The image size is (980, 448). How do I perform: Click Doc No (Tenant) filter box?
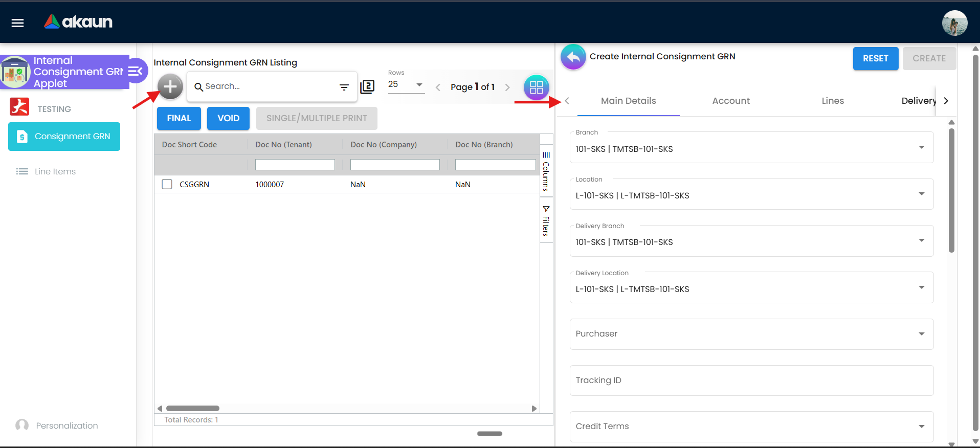click(295, 165)
